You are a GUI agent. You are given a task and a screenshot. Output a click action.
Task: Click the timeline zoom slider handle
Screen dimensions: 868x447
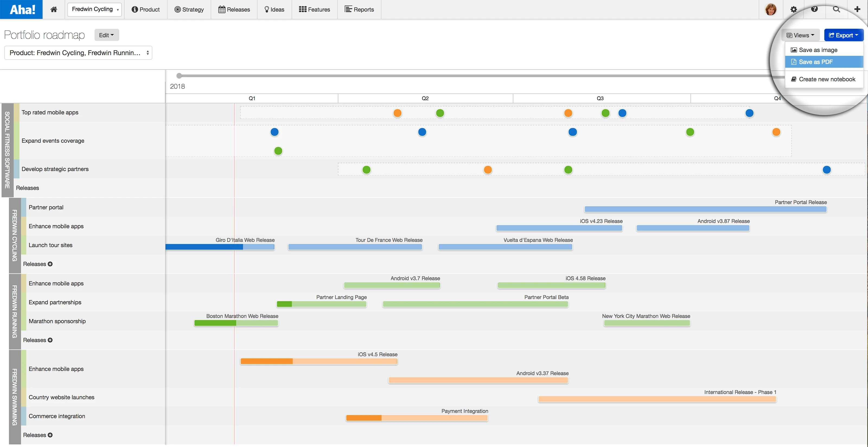[x=179, y=76]
